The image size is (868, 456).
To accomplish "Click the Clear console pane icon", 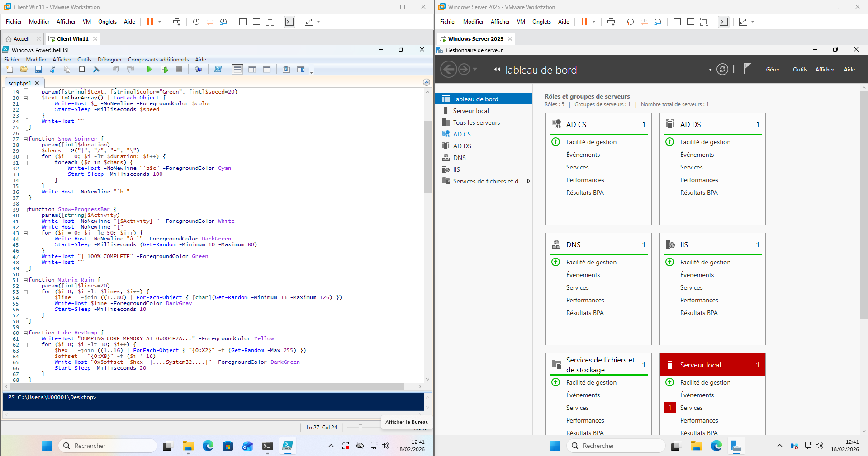I will pyautogui.click(x=96, y=69).
